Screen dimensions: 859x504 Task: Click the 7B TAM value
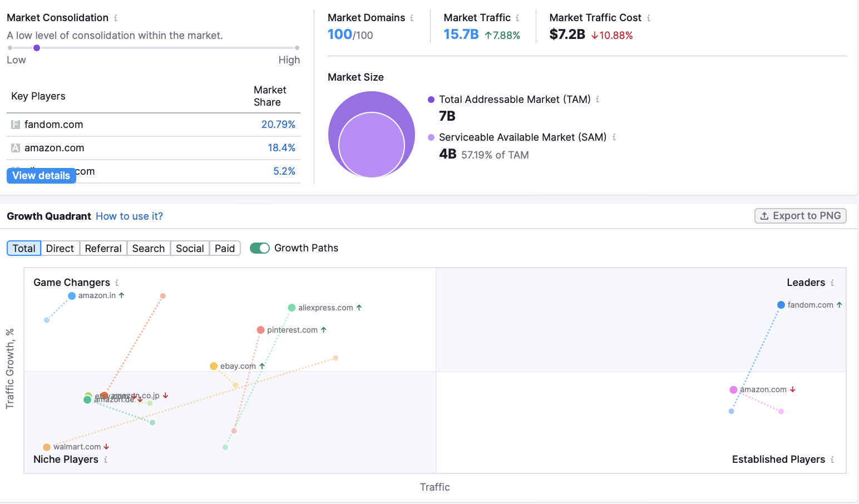(x=447, y=116)
